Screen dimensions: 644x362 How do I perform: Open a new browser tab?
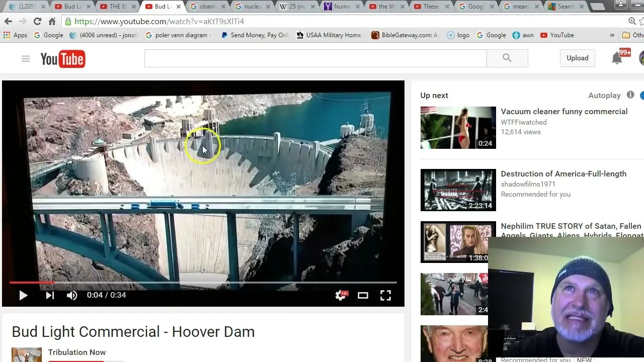tap(598, 7)
